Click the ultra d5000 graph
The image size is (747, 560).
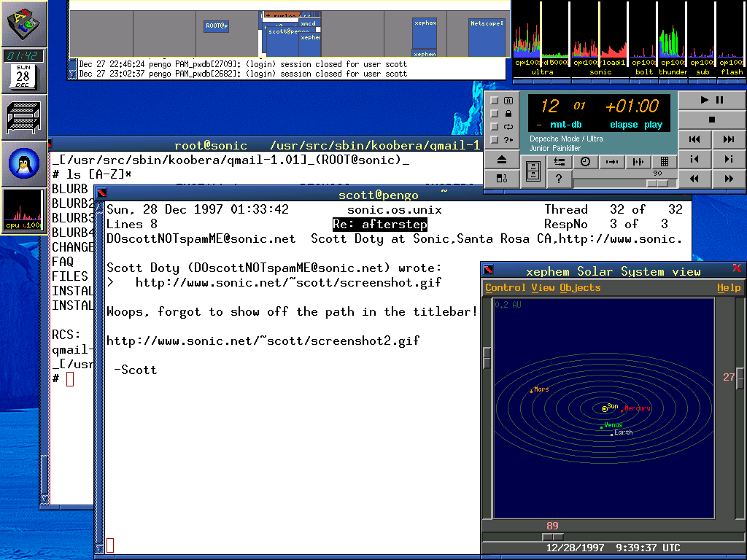coord(555,34)
